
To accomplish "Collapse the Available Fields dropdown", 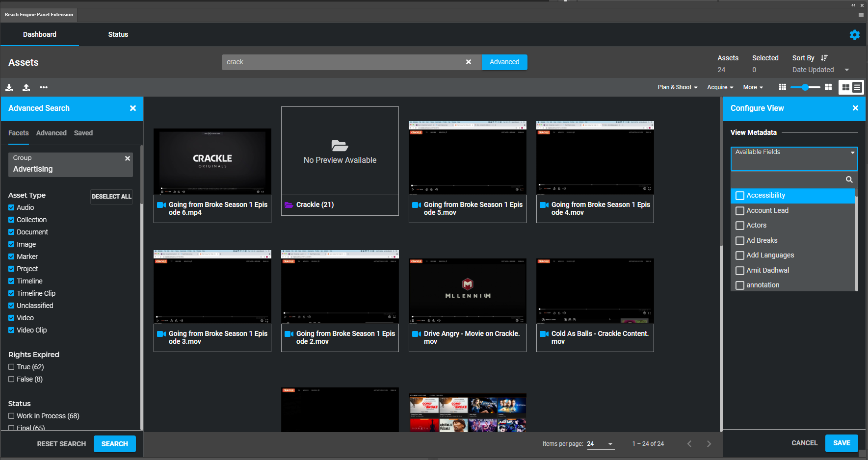I will (x=853, y=153).
